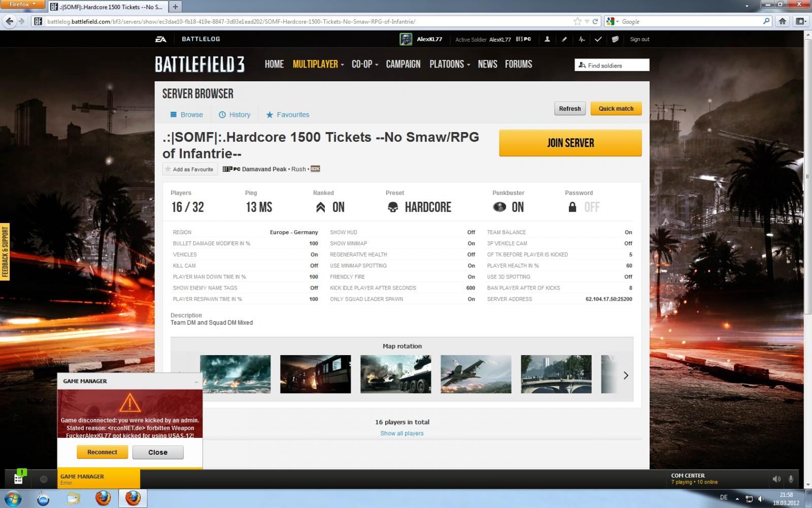Image resolution: width=812 pixels, height=508 pixels.
Task: Open the Battlelog server list icon with notification
Action: tap(19, 479)
